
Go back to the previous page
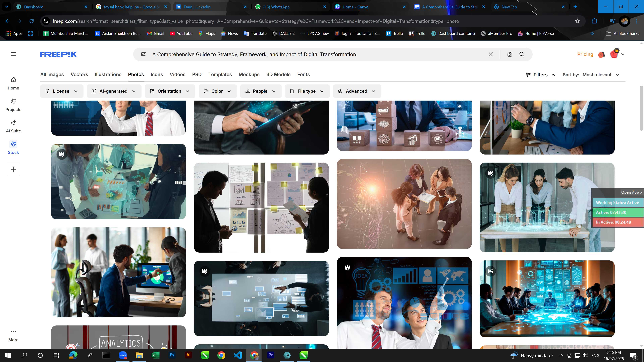(x=8, y=21)
